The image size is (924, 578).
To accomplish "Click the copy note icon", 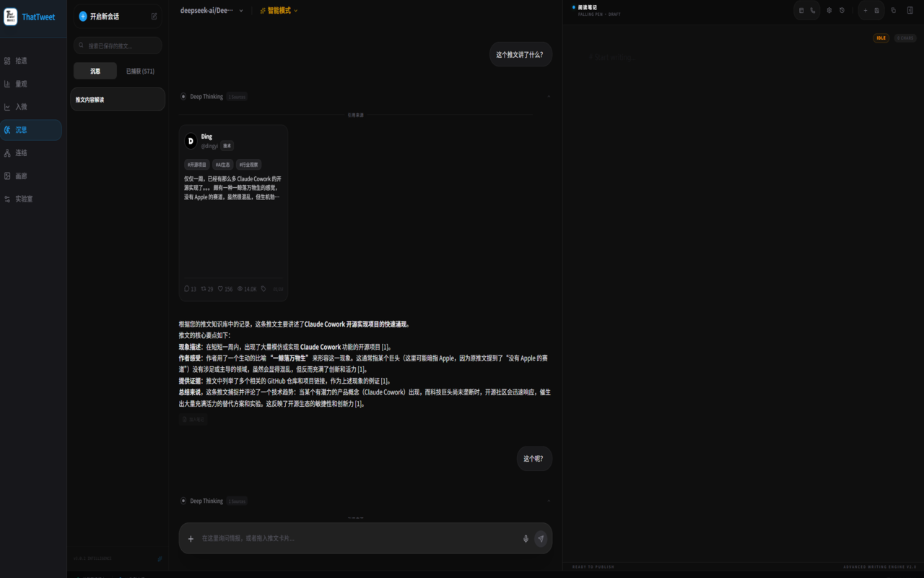I will 894,11.
